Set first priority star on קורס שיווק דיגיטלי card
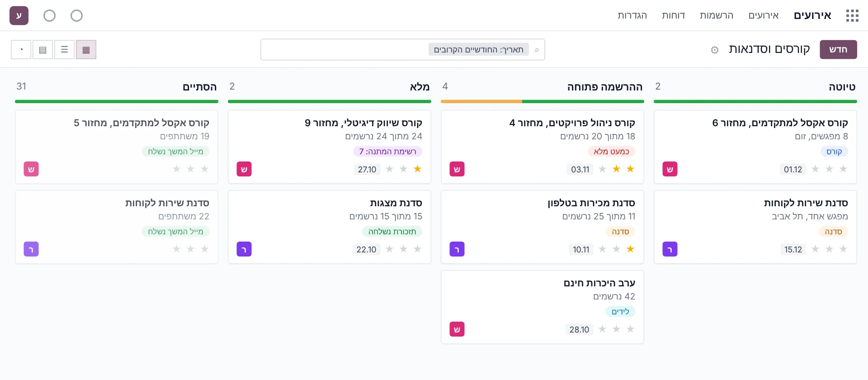Image resolution: width=868 pixels, height=380 pixels. (417, 169)
